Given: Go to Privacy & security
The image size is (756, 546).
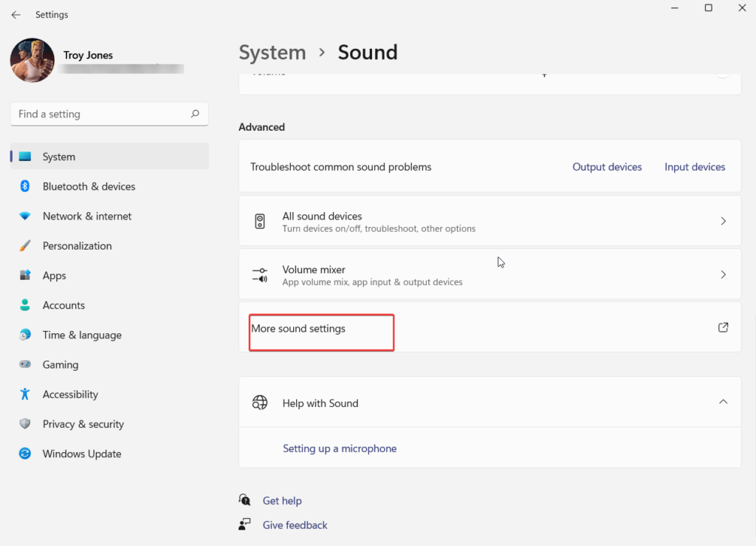Looking at the screenshot, I should click(109, 424).
